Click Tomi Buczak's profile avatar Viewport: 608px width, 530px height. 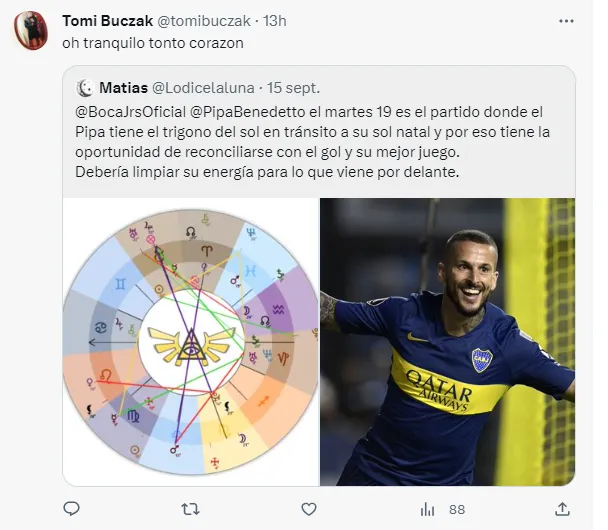(33, 30)
